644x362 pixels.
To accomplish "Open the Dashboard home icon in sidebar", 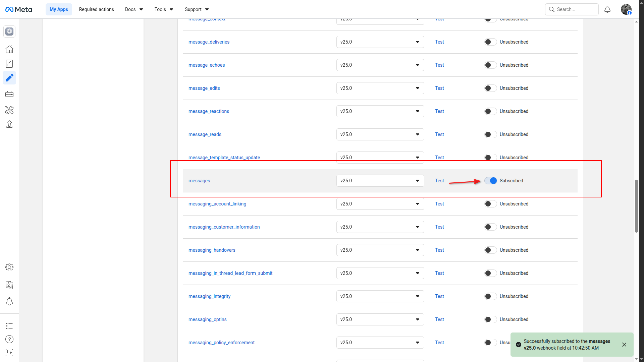I will coord(9,49).
